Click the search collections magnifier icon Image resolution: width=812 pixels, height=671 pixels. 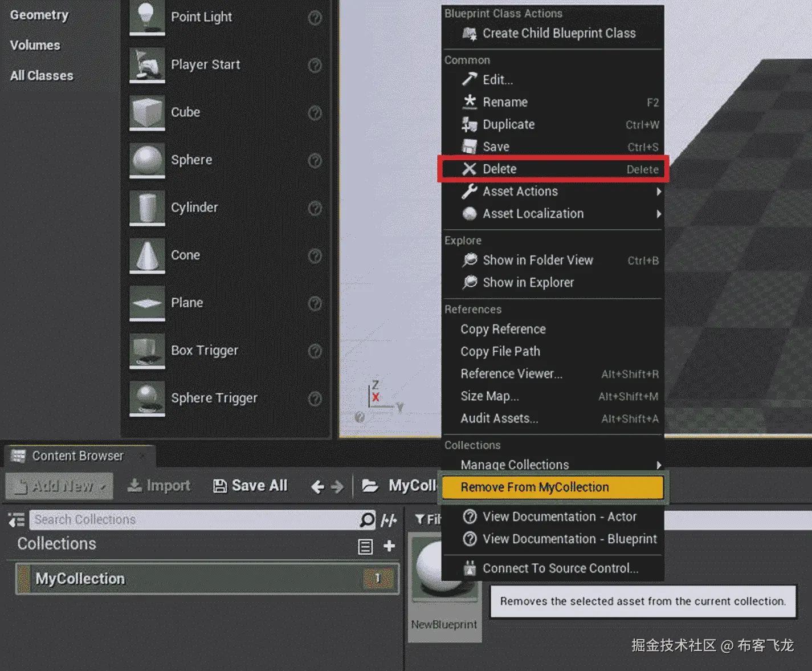[x=367, y=519]
